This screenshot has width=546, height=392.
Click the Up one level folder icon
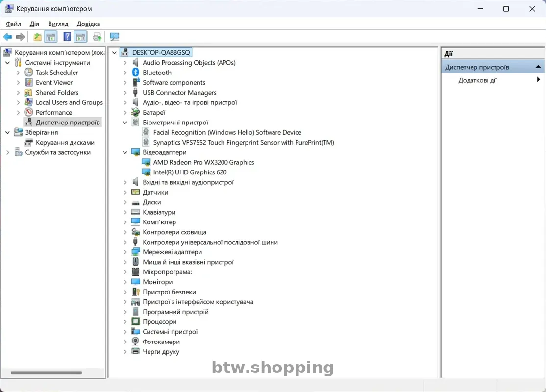[x=37, y=37]
